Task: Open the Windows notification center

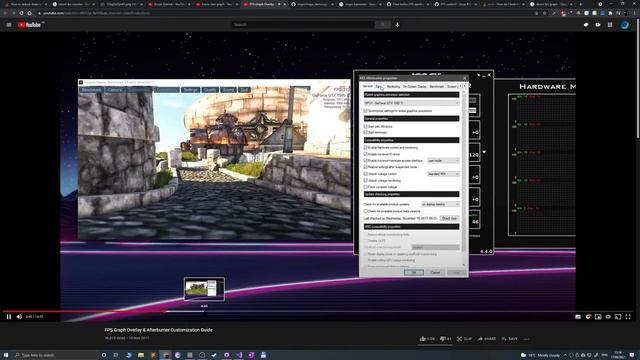Action: click(632, 355)
